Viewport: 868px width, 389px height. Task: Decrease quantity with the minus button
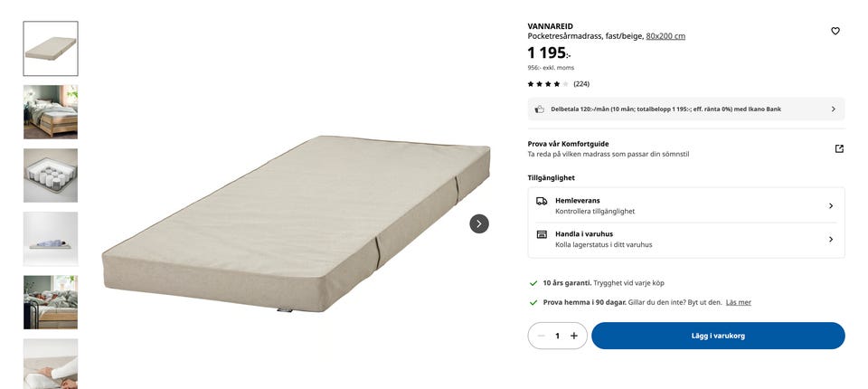point(542,336)
